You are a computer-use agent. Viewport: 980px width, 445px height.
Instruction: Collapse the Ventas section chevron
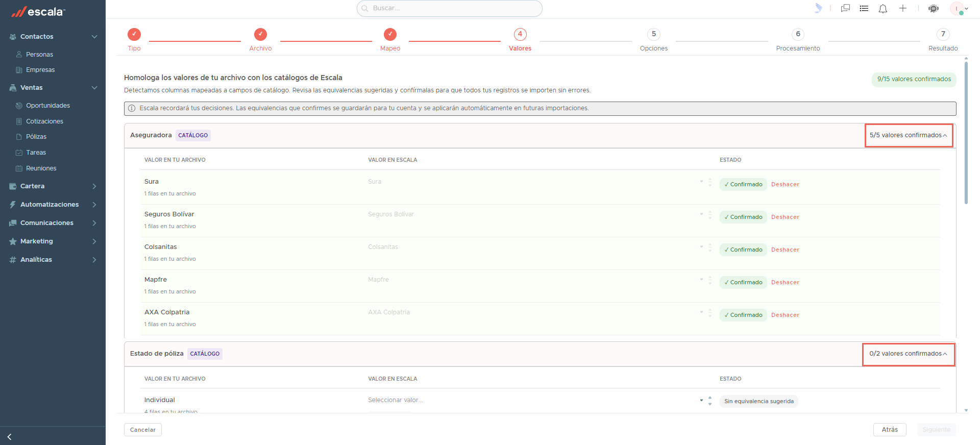[94, 88]
